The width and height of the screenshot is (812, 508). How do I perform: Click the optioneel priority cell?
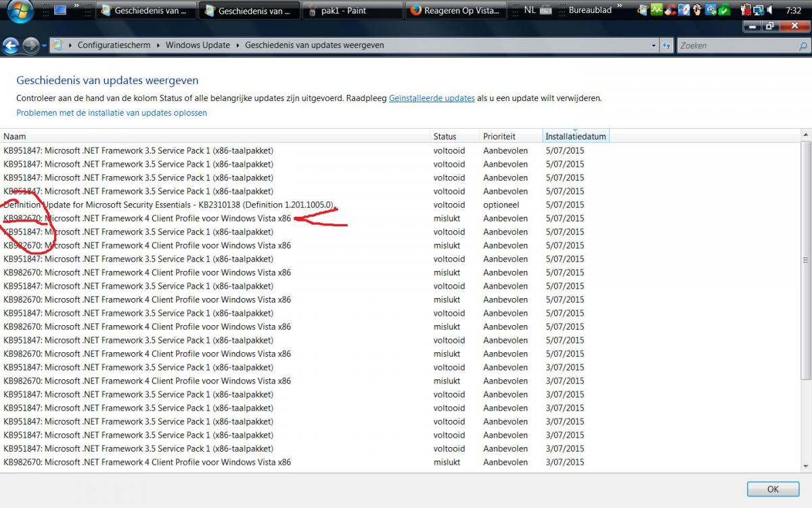click(501, 205)
